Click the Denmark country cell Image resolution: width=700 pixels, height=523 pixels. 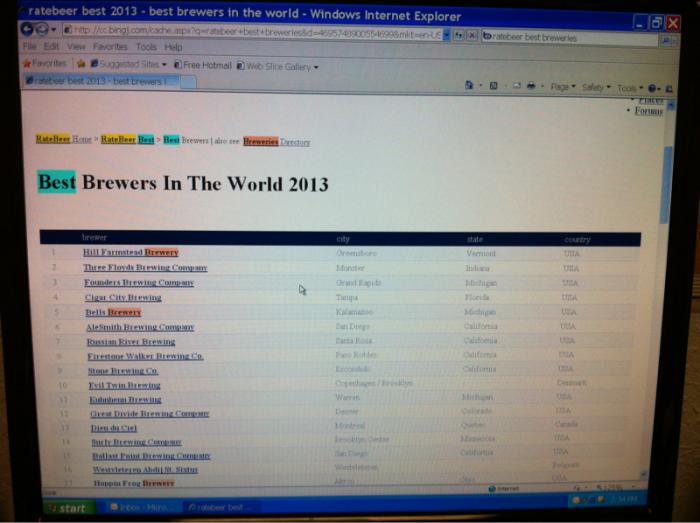pyautogui.click(x=572, y=382)
